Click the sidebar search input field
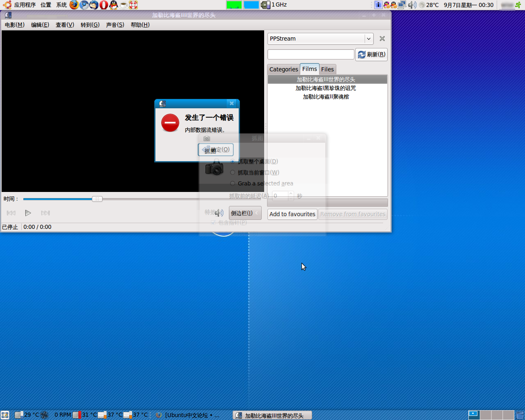The height and width of the screenshot is (420, 525). (x=310, y=54)
